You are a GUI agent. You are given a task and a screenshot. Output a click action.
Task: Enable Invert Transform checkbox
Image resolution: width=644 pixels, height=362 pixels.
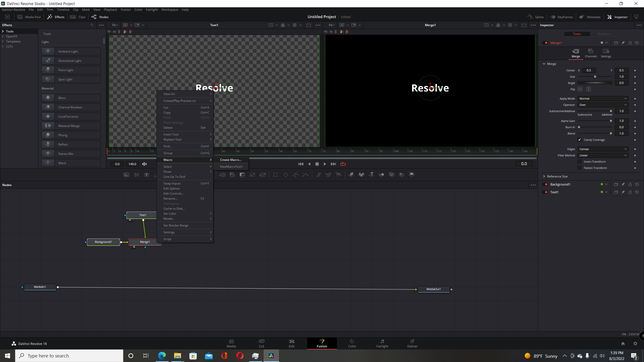pos(580,162)
